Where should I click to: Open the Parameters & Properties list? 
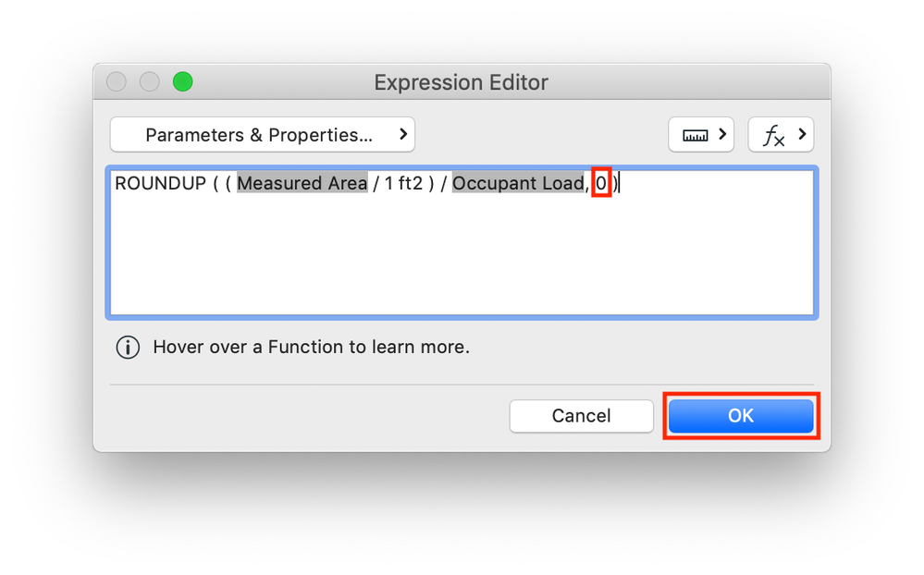(259, 135)
